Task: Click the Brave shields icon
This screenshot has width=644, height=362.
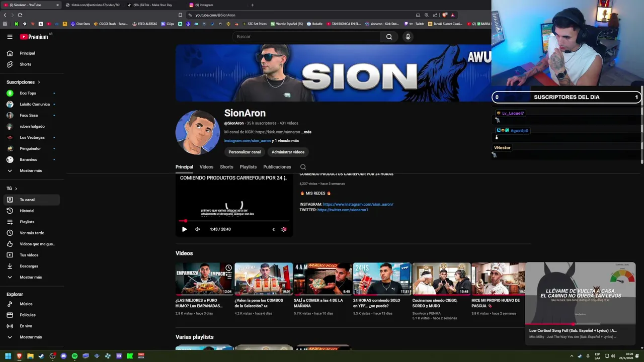Action: [x=444, y=15]
